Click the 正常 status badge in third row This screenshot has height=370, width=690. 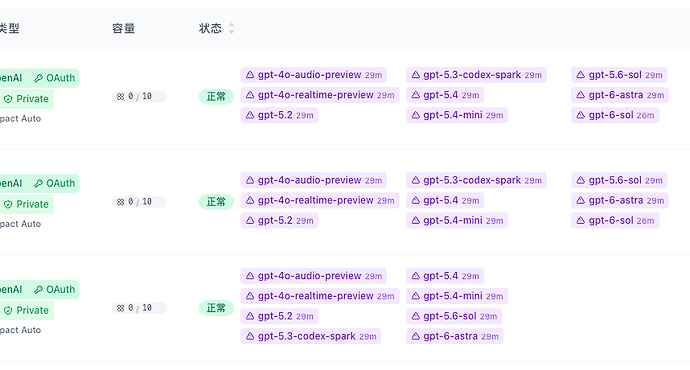tap(216, 308)
